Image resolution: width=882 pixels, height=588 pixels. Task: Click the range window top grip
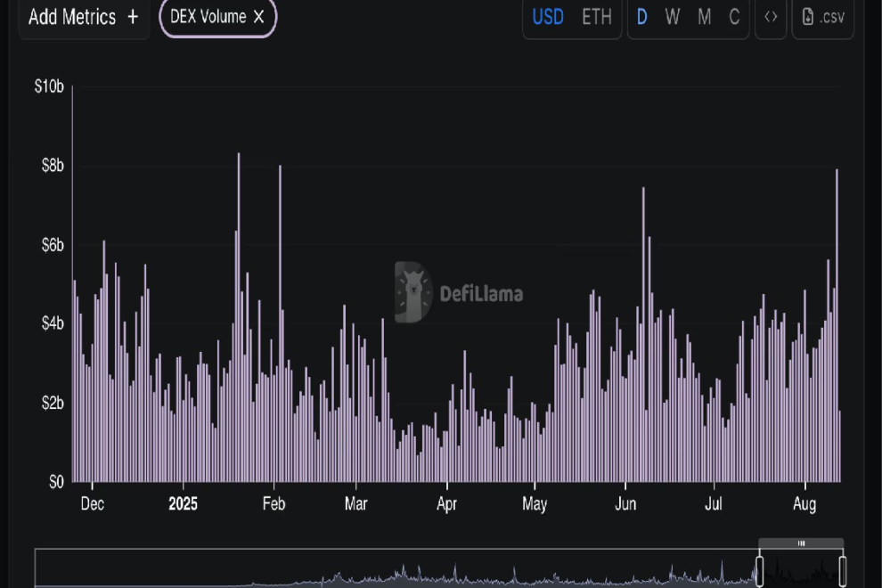click(801, 543)
